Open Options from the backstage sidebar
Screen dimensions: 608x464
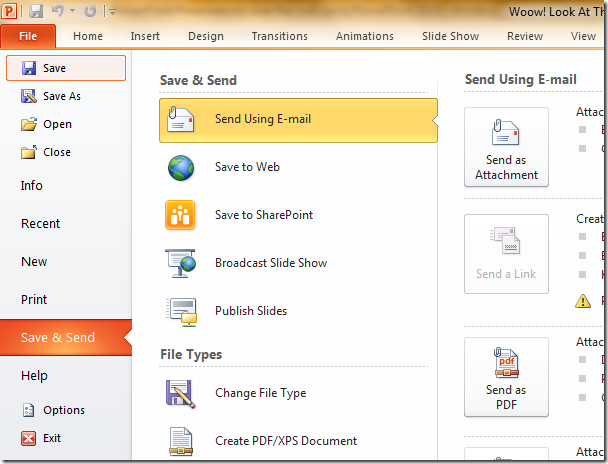64,410
